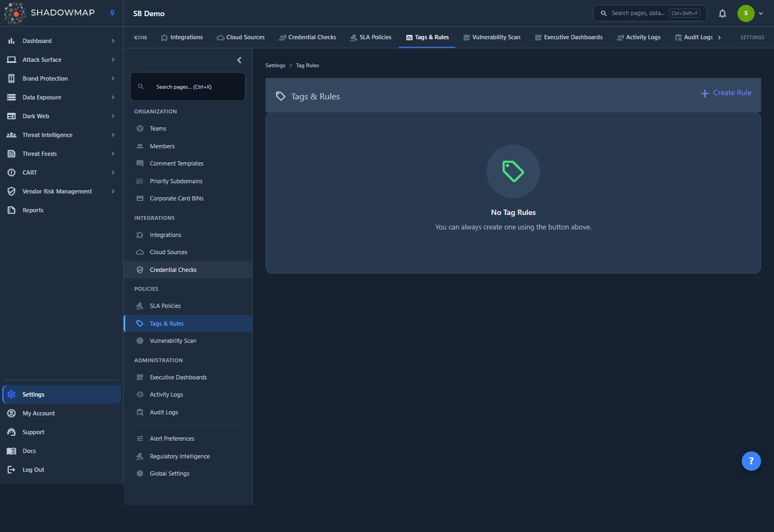Click the Teams icon under Organization
Image resolution: width=774 pixels, height=532 pixels.
[140, 128]
